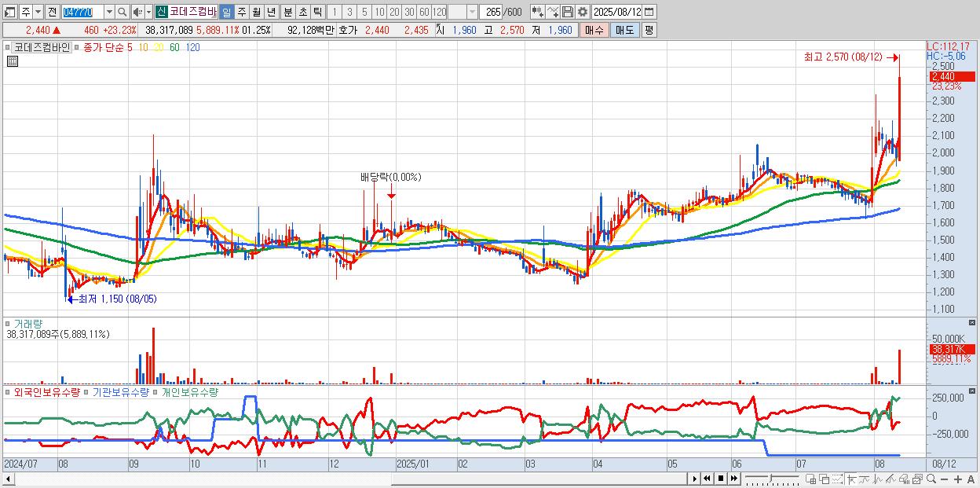
Task: Select the 3 interval preset
Action: coord(349,12)
